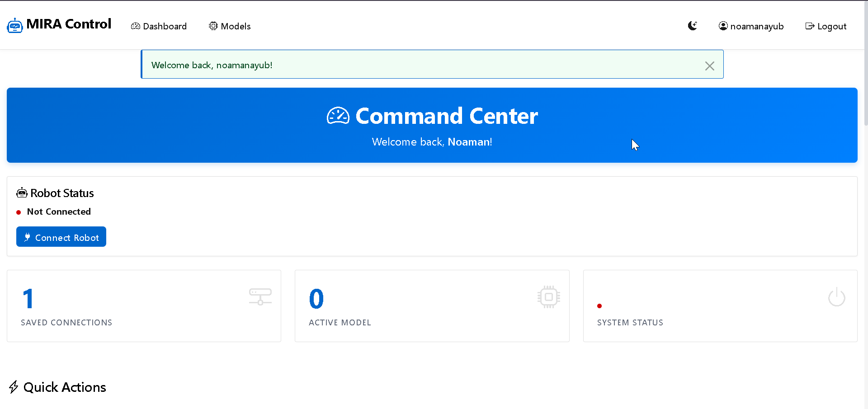868x409 pixels.
Task: Click the system status power icon
Action: click(x=836, y=297)
